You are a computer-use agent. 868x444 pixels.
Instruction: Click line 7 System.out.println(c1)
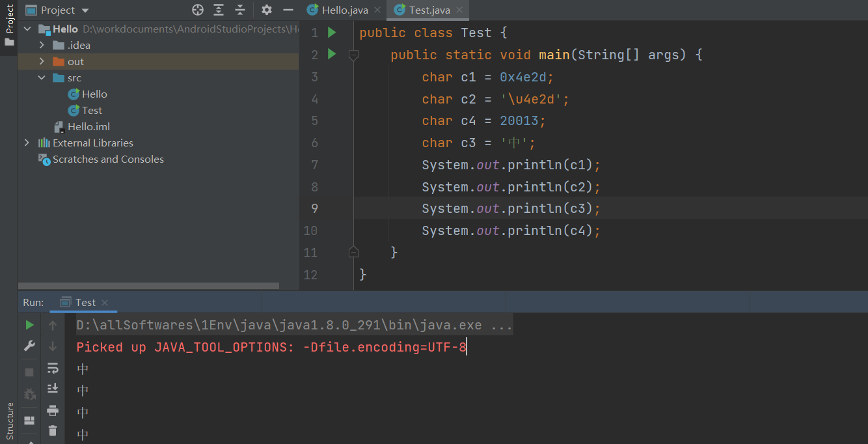click(x=511, y=165)
